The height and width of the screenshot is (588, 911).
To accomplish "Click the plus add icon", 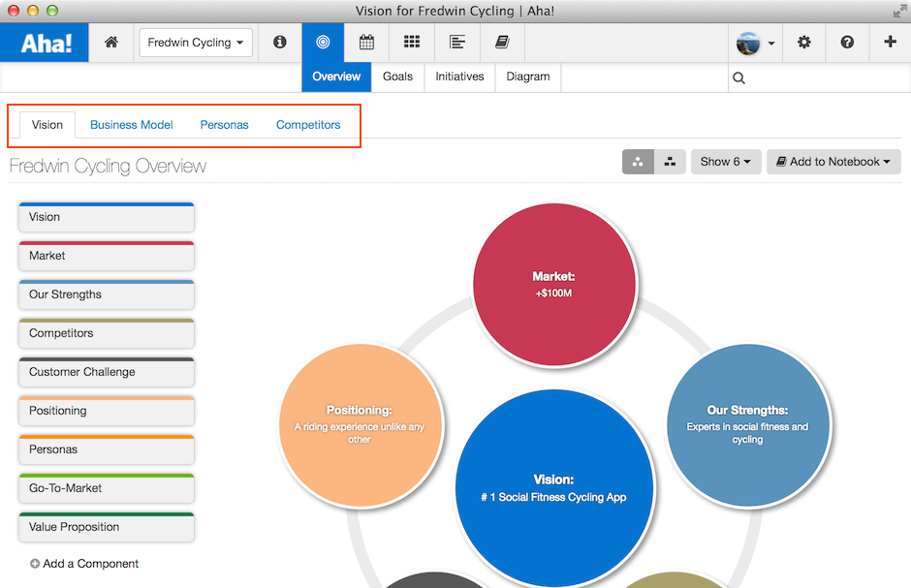I will click(890, 42).
